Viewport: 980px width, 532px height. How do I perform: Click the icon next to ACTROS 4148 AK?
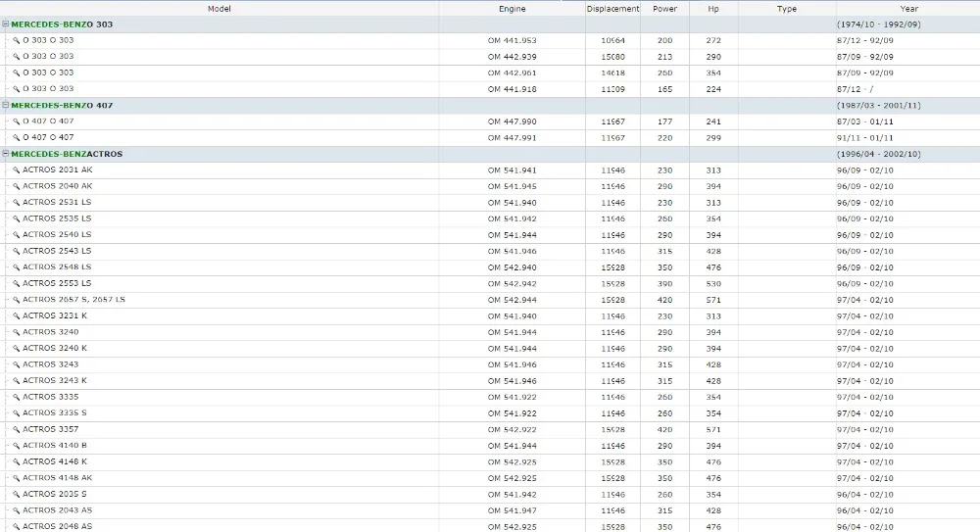[17, 478]
